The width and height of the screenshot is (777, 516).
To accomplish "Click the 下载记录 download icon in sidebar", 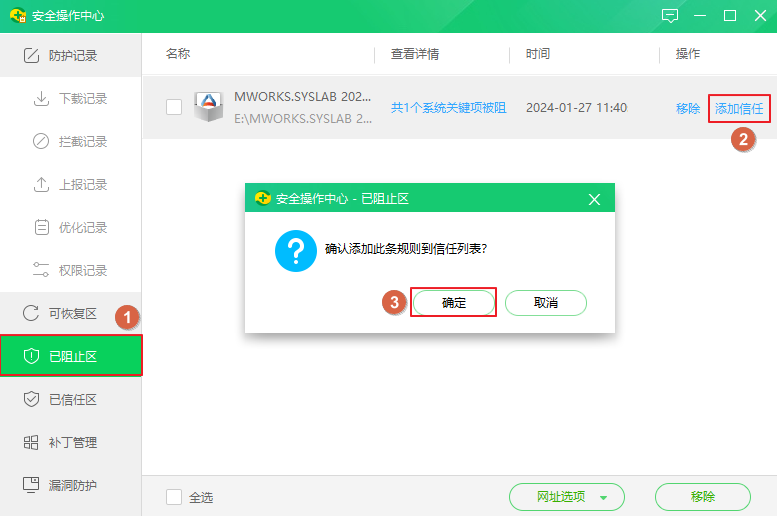I will tap(41, 99).
